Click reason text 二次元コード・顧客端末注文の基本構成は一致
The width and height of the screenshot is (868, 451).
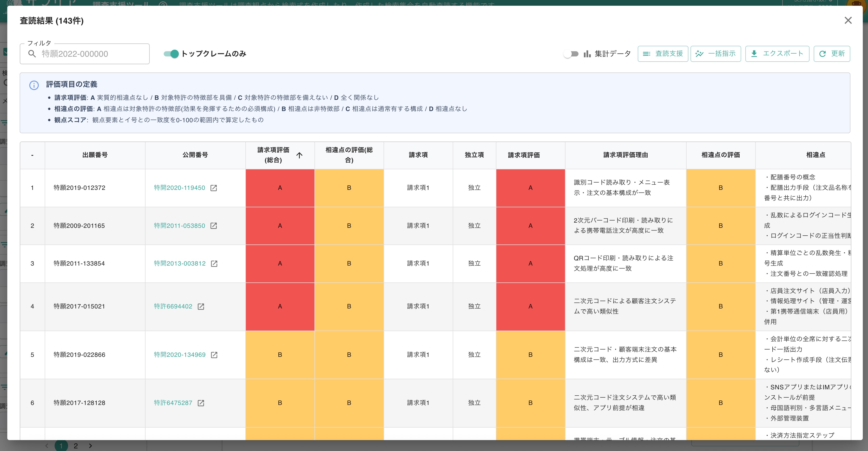pos(625,355)
